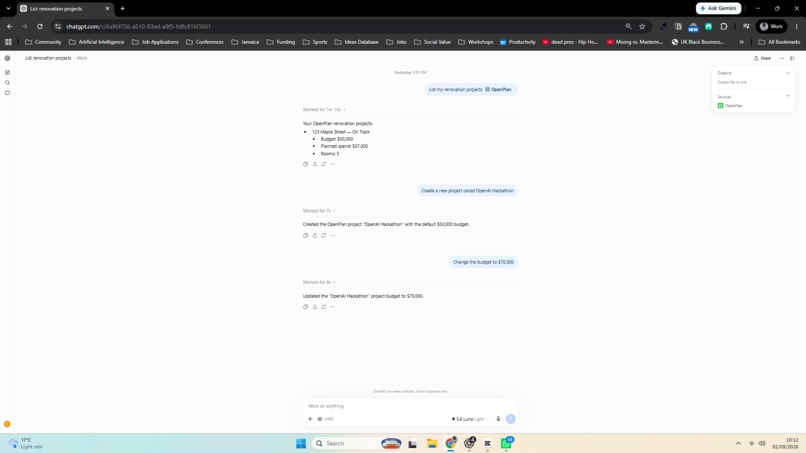This screenshot has width=806, height=453.
Task: Expand 'Worked for 7s' details
Action: pyautogui.click(x=319, y=211)
